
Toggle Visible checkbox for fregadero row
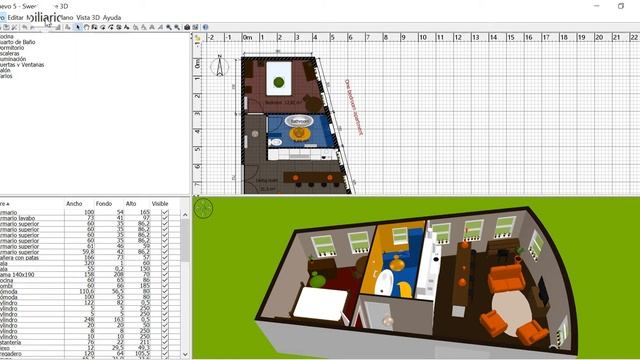[x=164, y=354]
